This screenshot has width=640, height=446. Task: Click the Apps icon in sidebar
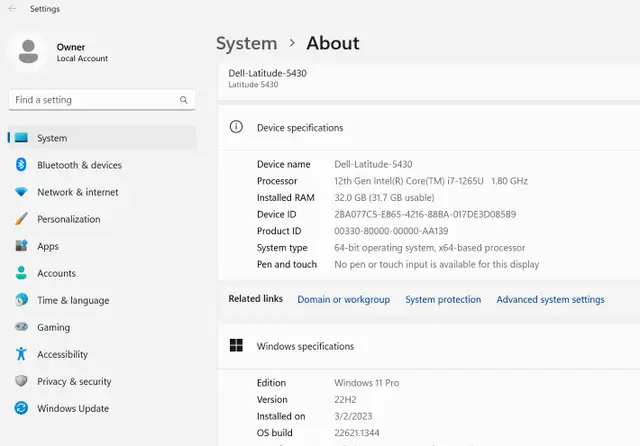[21, 246]
